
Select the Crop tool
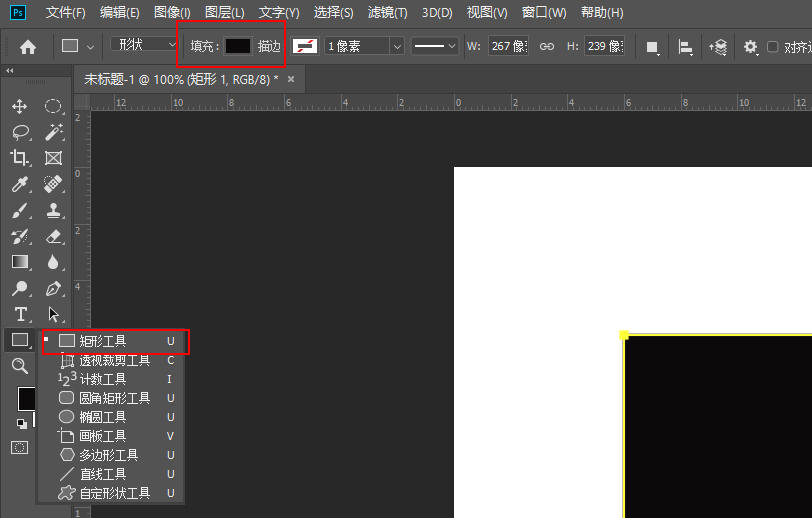pyautogui.click(x=19, y=158)
